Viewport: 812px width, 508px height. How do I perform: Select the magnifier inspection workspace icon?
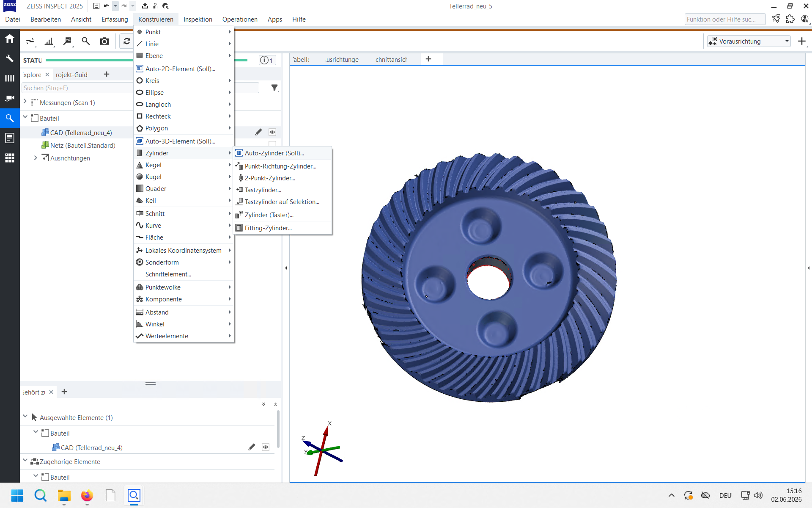pos(10,118)
